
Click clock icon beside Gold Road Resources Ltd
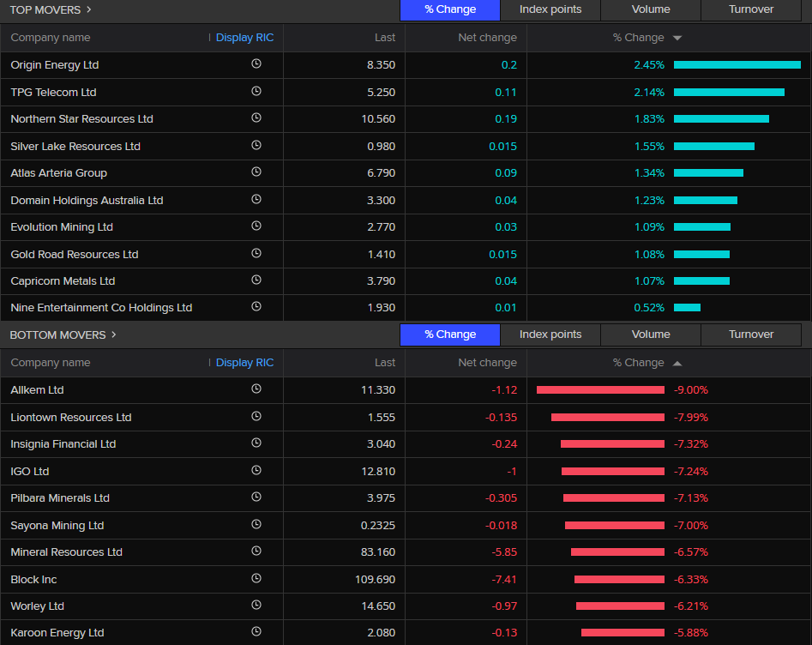[x=256, y=253]
